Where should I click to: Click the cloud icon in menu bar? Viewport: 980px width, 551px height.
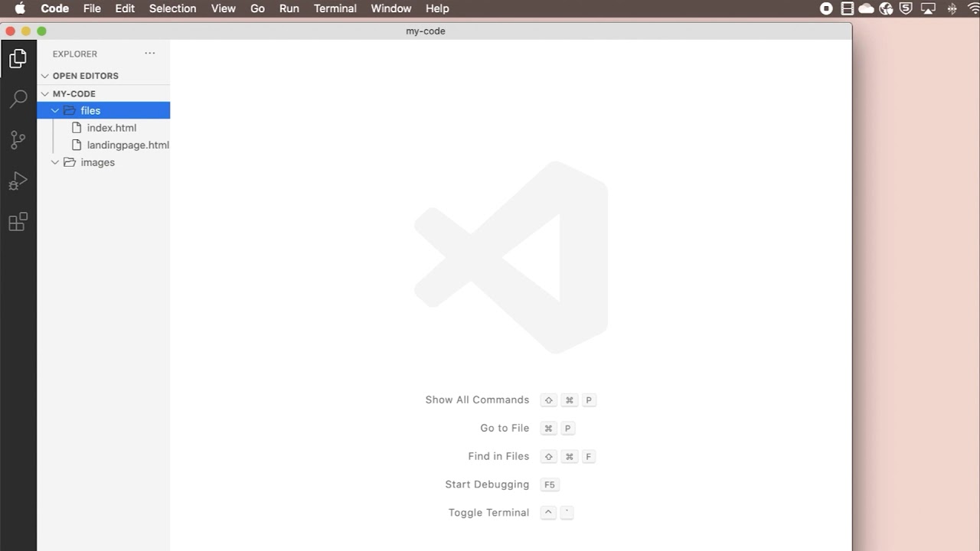(867, 8)
